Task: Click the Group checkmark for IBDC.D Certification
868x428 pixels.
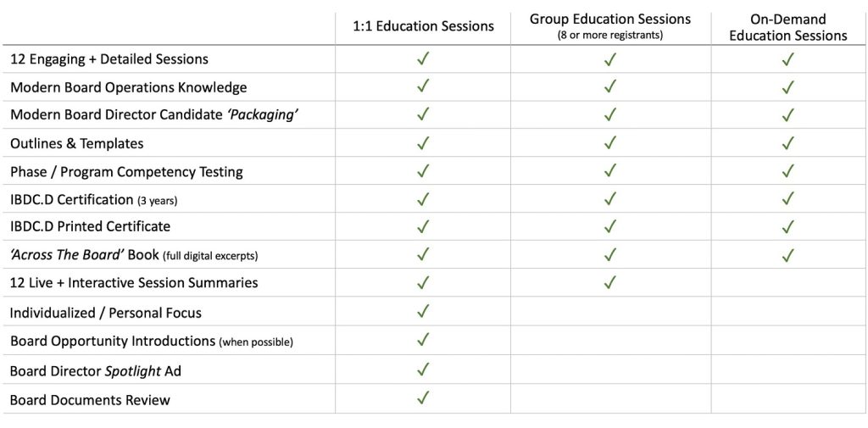Action: tap(609, 198)
